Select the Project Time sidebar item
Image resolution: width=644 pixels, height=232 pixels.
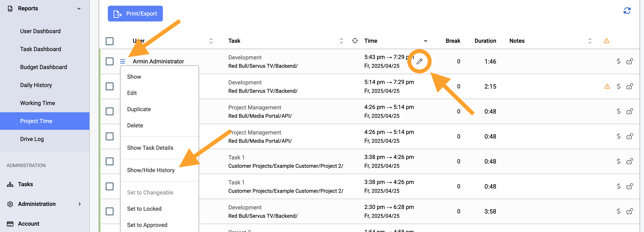[45, 121]
